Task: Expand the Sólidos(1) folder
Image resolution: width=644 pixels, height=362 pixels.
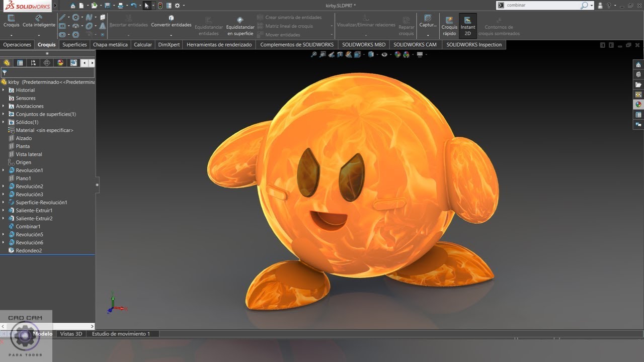Action: pos(3,122)
